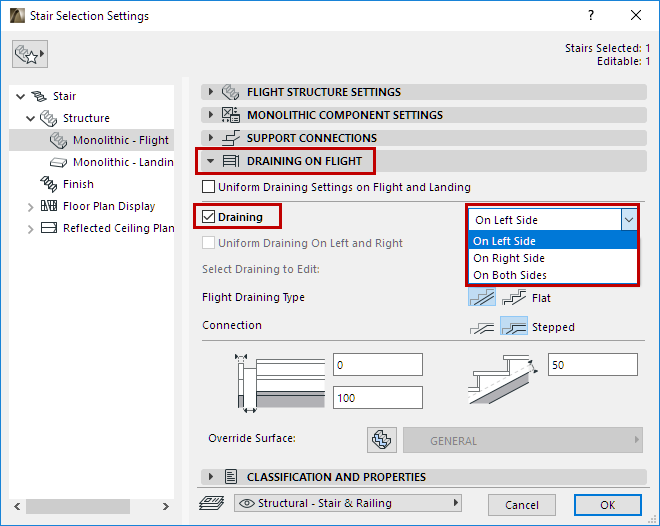Toggle Uniform Draining Settings on Flight and Landing
Viewport: 660px width, 526px height.
click(208, 186)
